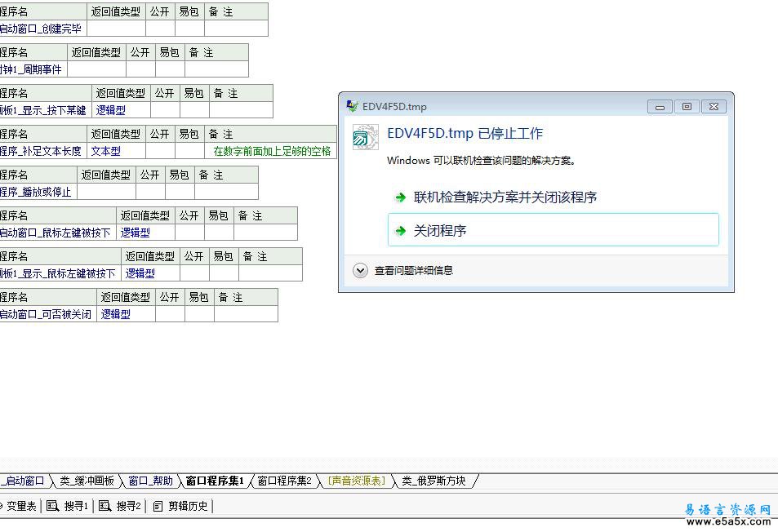Click 公开 cell in 启动窗口_可否被关闭 row
The image size is (778, 532).
170,313
